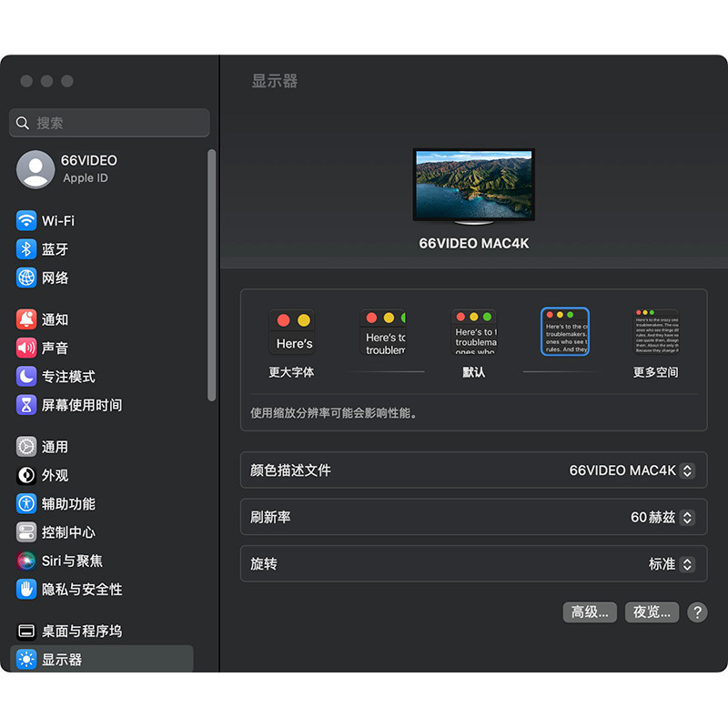Click the 桌面与程序坞 dock icon
The image size is (728, 728).
click(26, 631)
